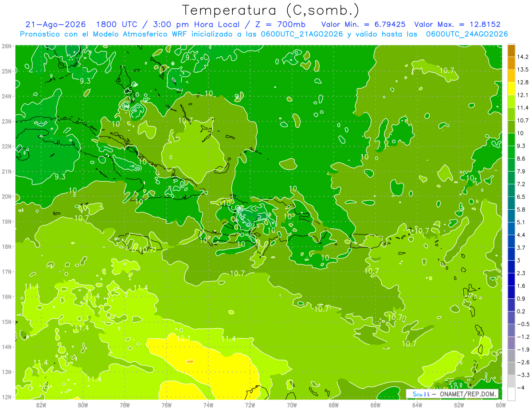Screen dimensions: 532x411
Task: Click the 6.5 legend value
Action: click(x=521, y=197)
